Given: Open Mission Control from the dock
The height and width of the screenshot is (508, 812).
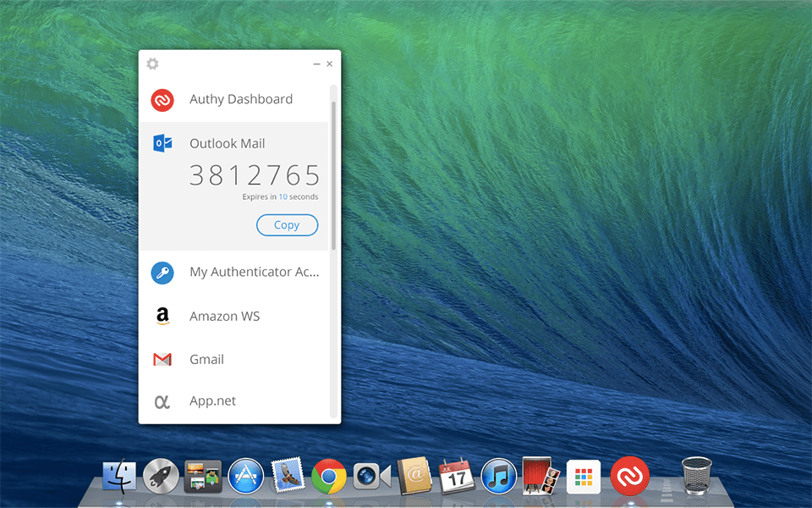Looking at the screenshot, I should tap(203, 476).
